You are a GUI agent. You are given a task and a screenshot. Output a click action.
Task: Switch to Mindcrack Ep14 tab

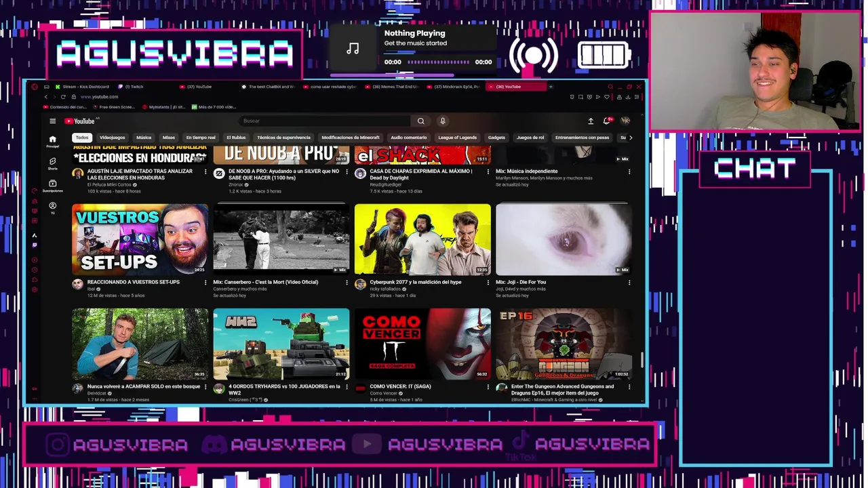tap(454, 87)
